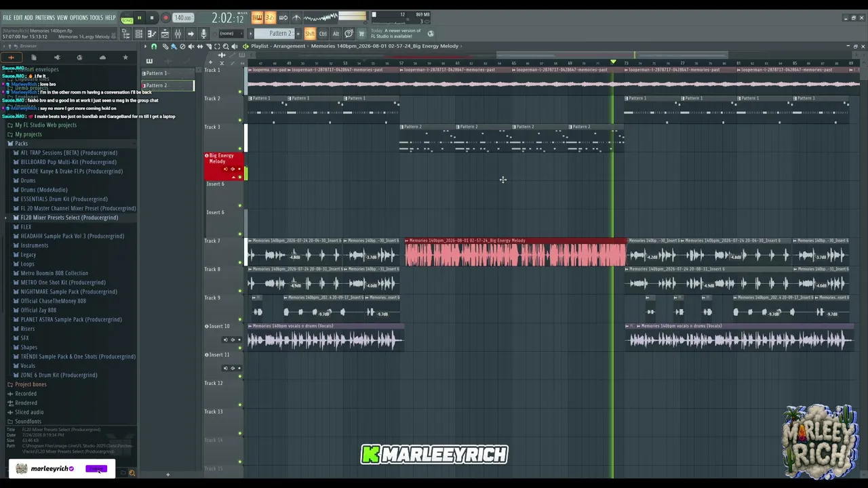Toggle mute switch on Track 7
The image size is (868, 488).
pos(240,262)
